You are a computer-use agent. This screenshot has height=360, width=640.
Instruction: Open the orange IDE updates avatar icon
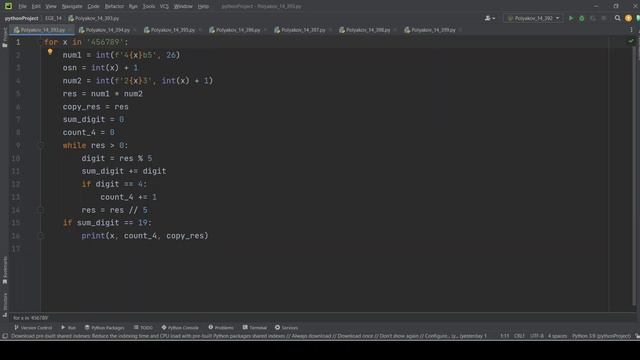[628, 18]
